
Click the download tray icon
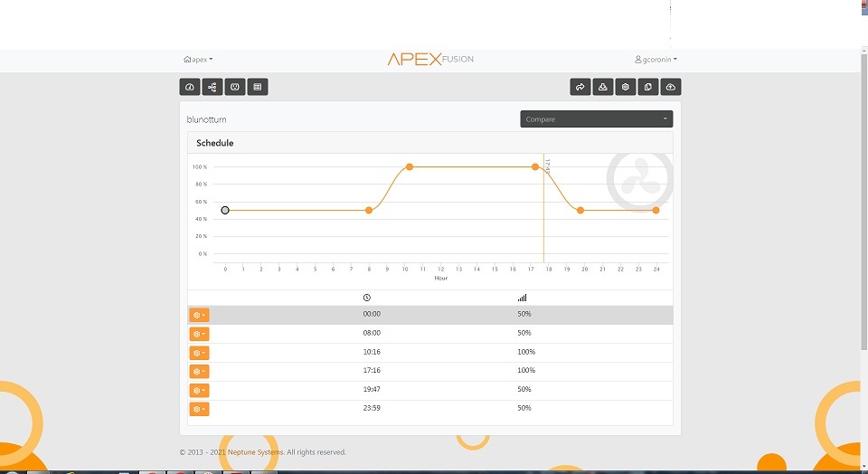(x=603, y=87)
